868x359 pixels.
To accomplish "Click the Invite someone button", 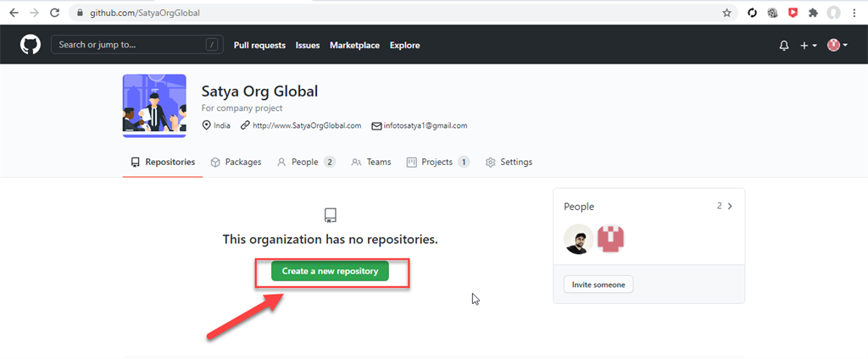I will coord(598,284).
